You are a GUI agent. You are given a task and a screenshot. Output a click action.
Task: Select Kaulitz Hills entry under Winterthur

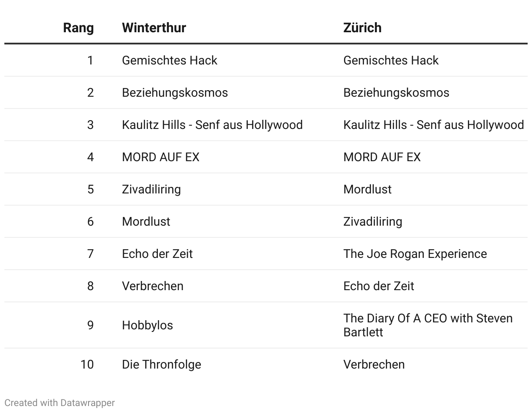click(x=212, y=125)
